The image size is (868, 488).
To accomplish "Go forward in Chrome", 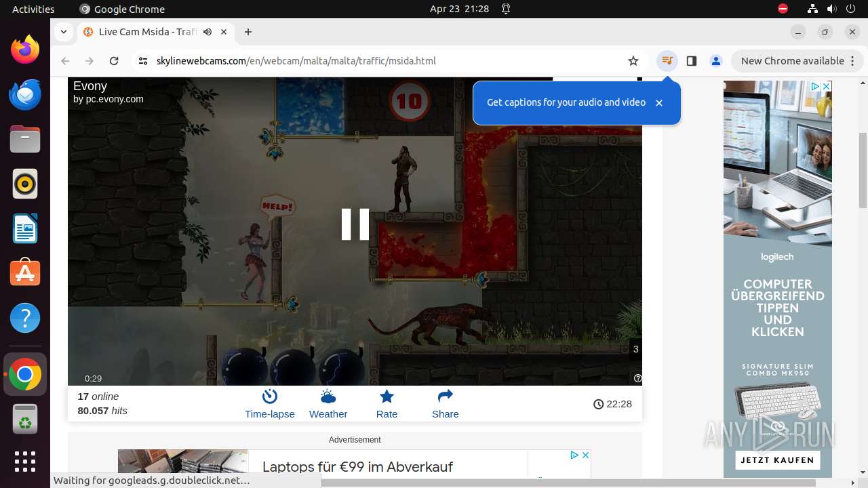I will (x=90, y=61).
